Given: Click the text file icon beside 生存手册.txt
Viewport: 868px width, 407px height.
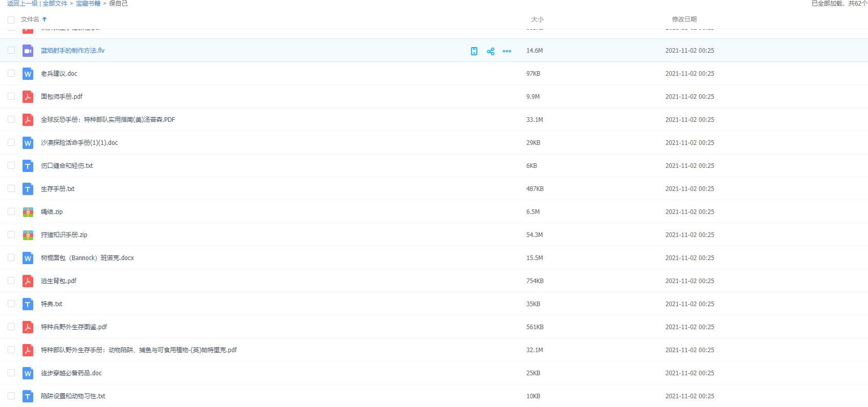Looking at the screenshot, I should (28, 189).
